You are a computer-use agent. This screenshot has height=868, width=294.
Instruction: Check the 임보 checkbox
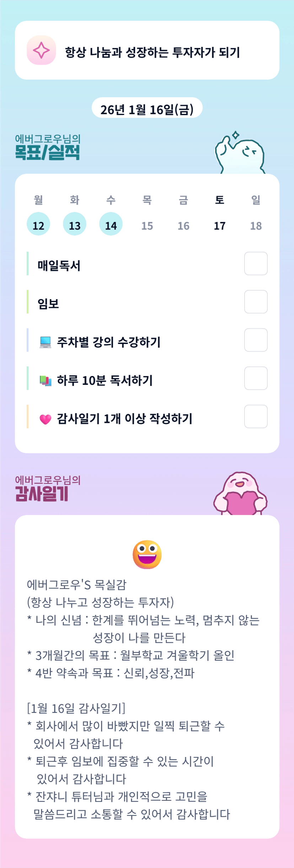pyautogui.click(x=256, y=302)
